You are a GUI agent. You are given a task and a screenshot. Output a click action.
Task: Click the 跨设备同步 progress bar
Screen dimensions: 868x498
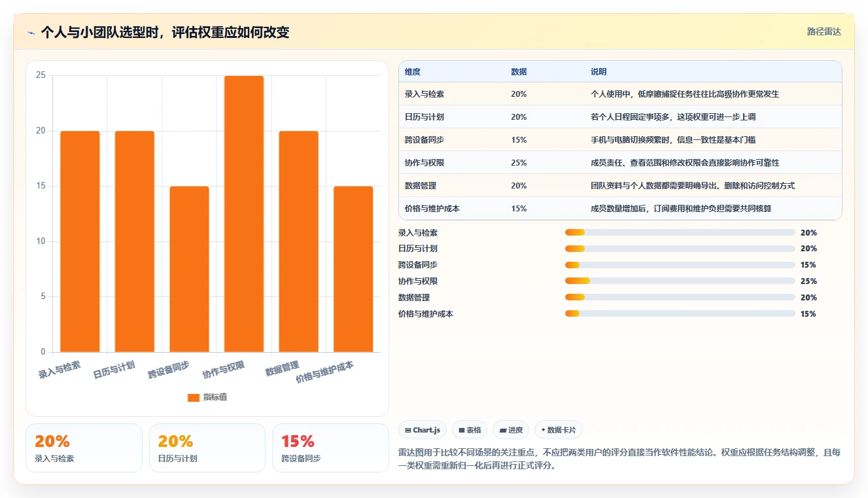click(680, 265)
